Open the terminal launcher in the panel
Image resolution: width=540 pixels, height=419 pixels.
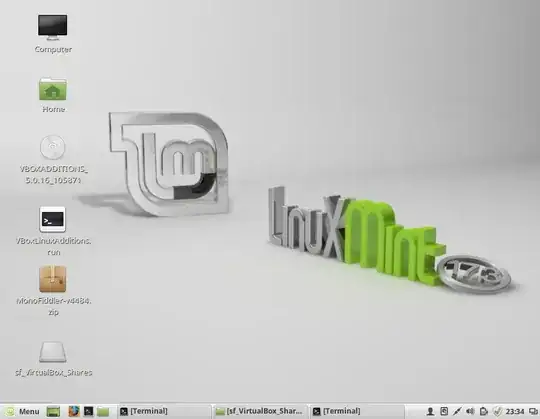pos(89,411)
